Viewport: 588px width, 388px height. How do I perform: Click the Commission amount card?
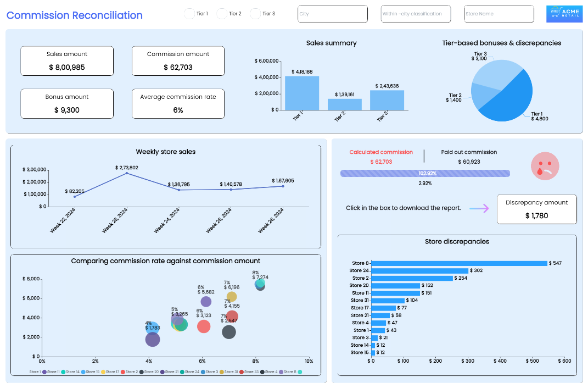[x=178, y=61]
